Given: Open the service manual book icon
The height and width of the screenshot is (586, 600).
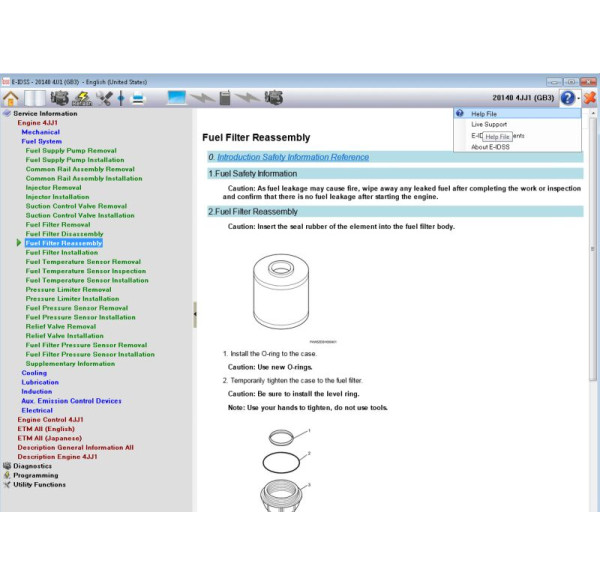Looking at the screenshot, I should [x=35, y=97].
